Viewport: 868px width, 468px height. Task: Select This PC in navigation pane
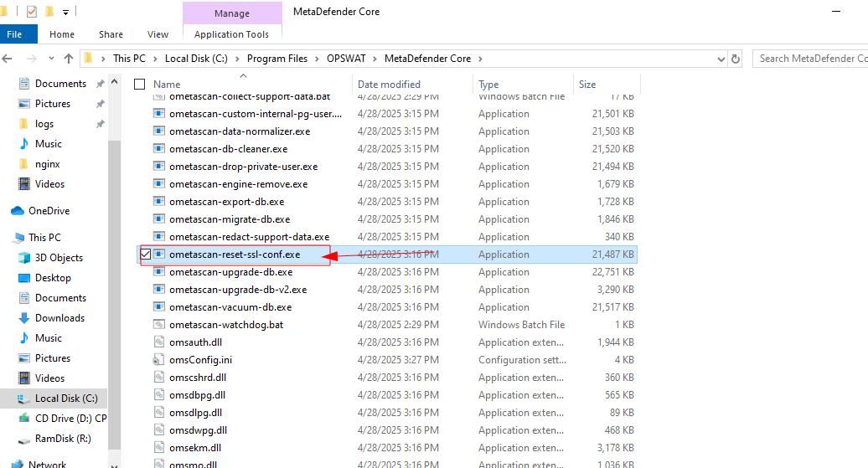(x=44, y=237)
